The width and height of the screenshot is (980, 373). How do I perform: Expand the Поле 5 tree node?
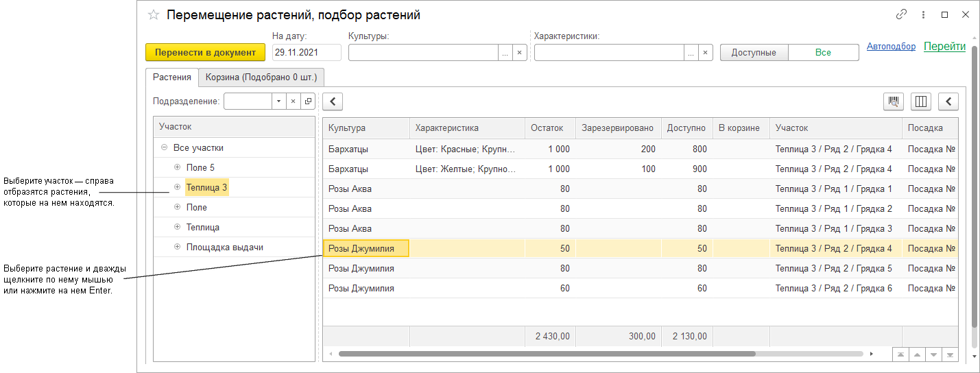point(177,167)
